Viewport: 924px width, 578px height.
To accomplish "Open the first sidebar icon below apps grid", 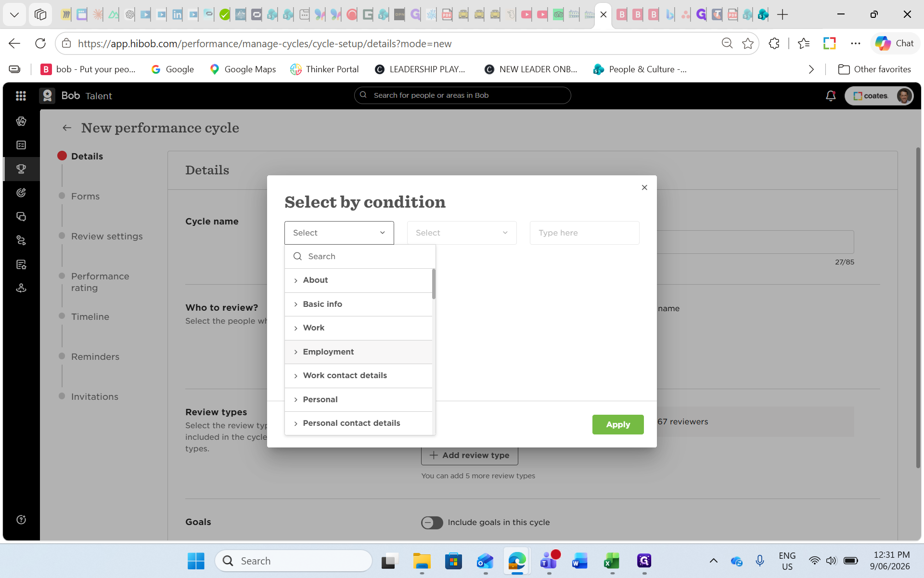I will pyautogui.click(x=21, y=121).
